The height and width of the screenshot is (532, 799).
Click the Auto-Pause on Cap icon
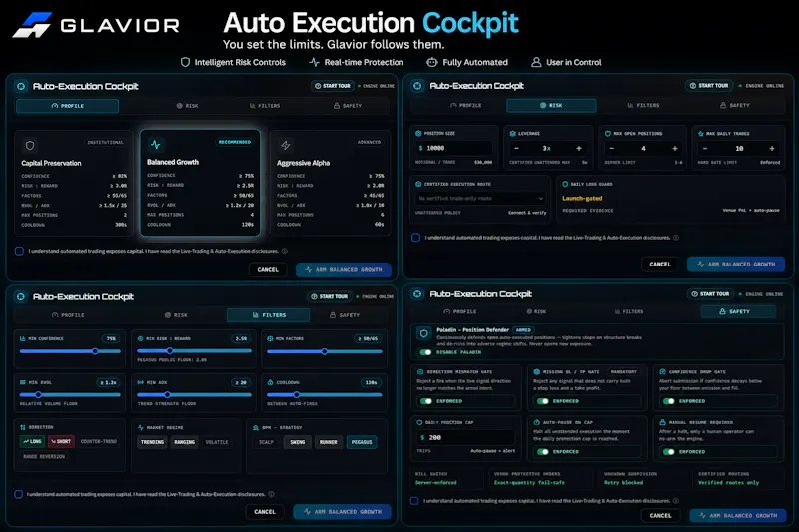[x=536, y=422]
